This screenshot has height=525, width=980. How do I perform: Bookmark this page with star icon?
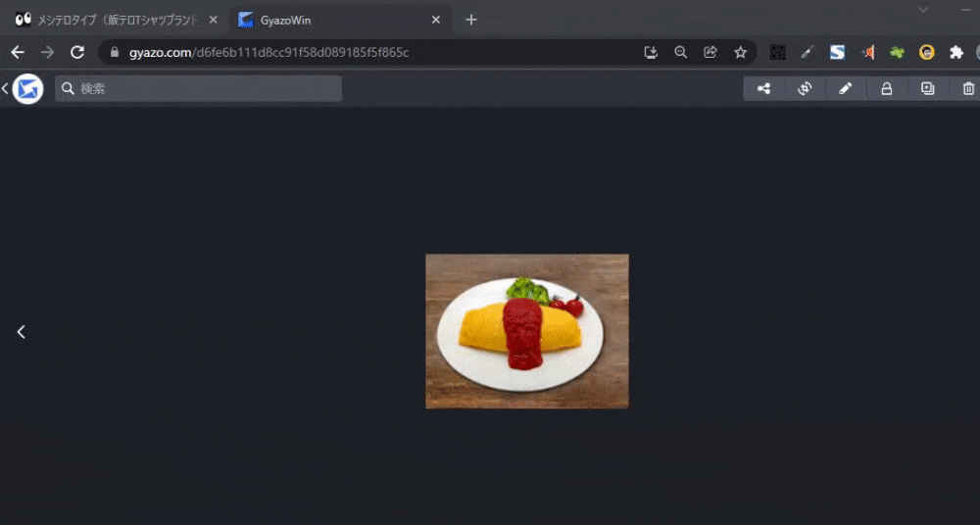point(741,52)
